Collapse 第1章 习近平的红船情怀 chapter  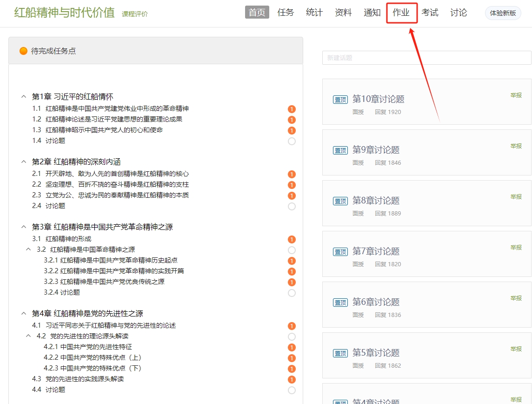[x=24, y=97]
